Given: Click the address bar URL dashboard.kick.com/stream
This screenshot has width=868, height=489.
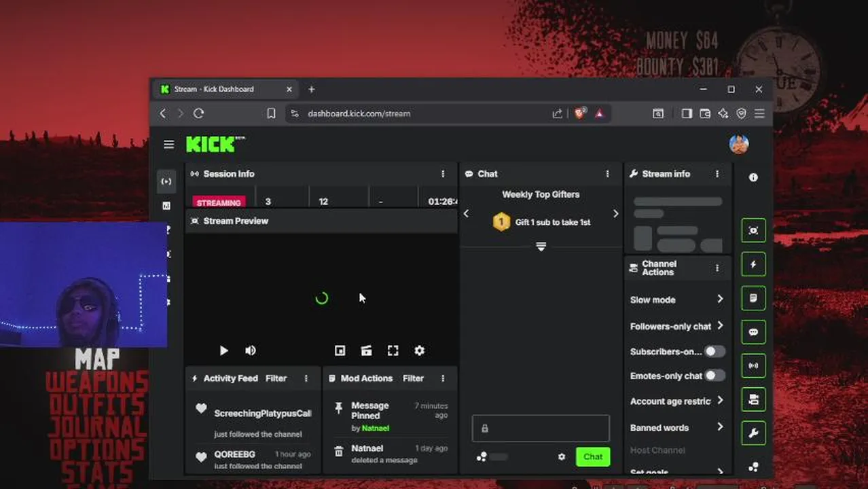Looking at the screenshot, I should coord(359,113).
